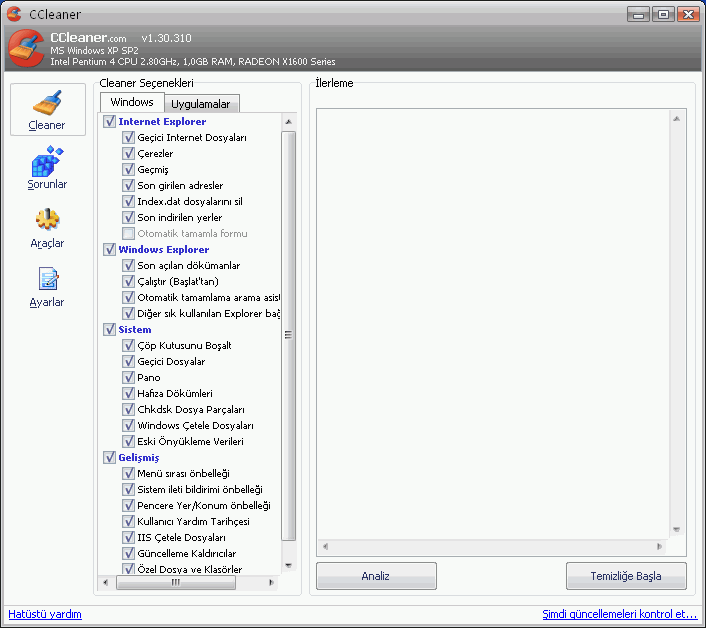Viewport: 706px width, 628px height.
Task: Toggle Pencere Yer/Konum önbelleği checkbox
Action: (128, 505)
